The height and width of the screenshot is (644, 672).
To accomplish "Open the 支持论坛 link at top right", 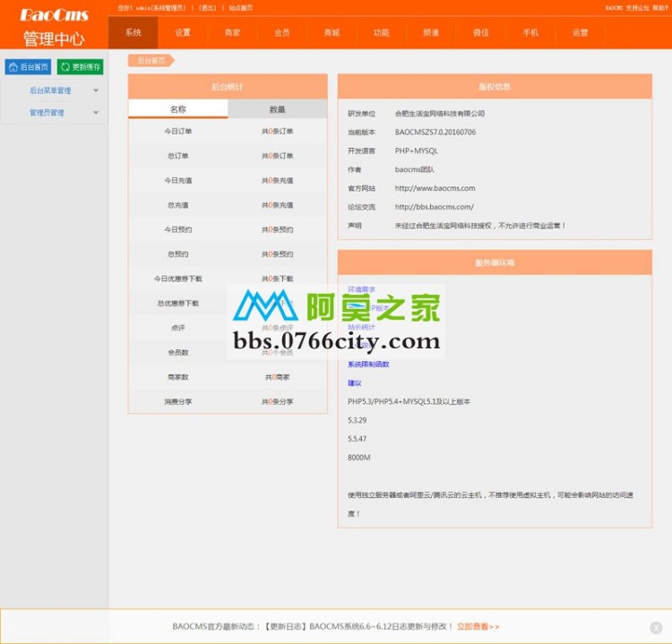I will [638, 8].
